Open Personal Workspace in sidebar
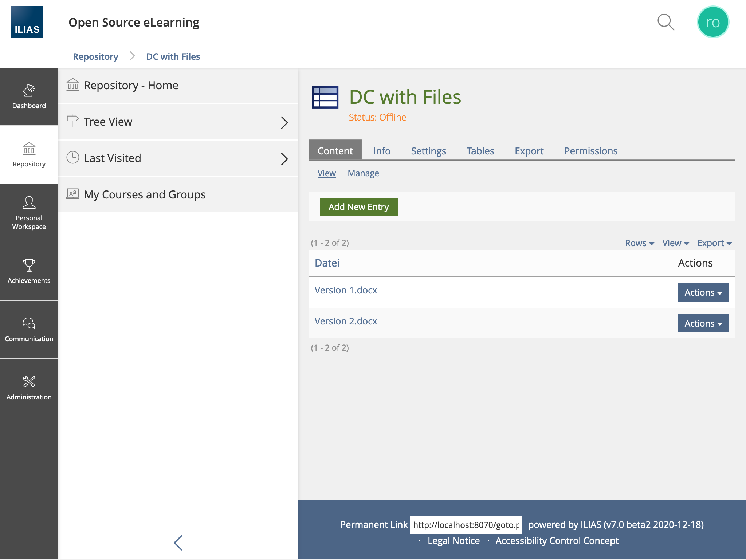746x560 pixels. coord(29,213)
